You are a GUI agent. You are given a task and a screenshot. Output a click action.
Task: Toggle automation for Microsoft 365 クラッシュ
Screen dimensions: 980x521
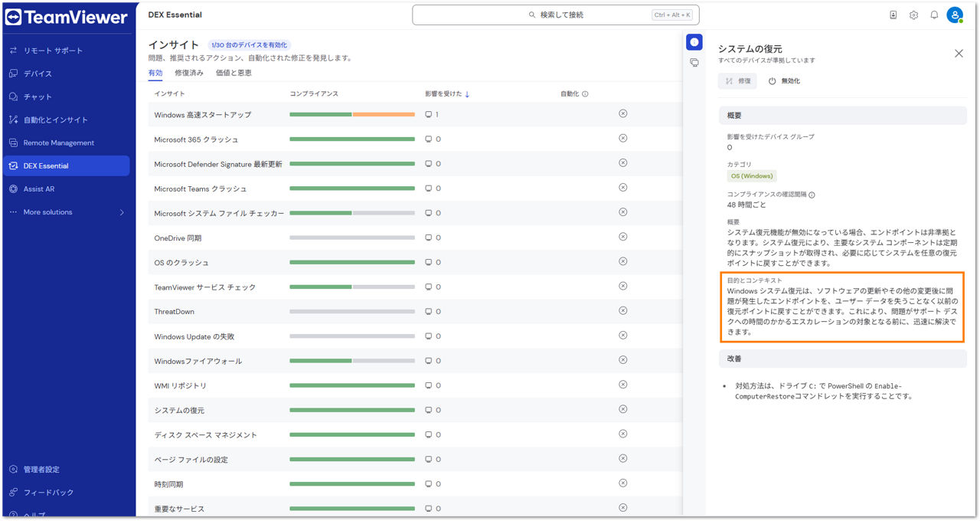click(x=622, y=139)
